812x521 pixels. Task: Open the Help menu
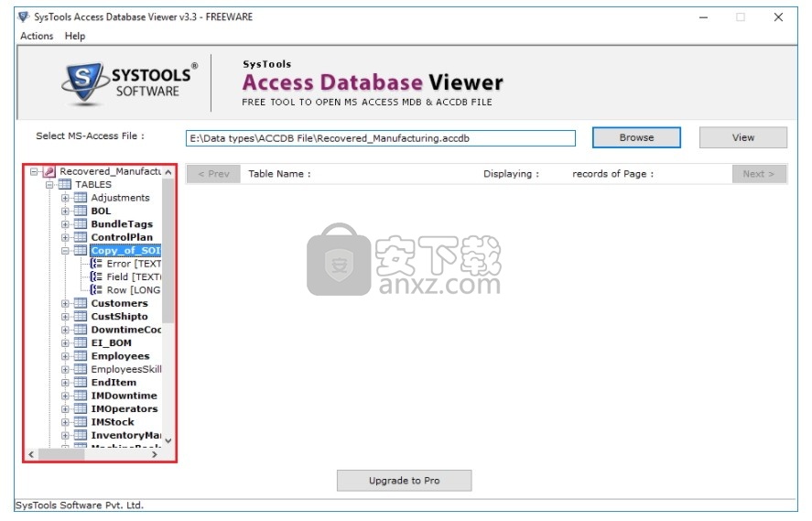coord(75,36)
